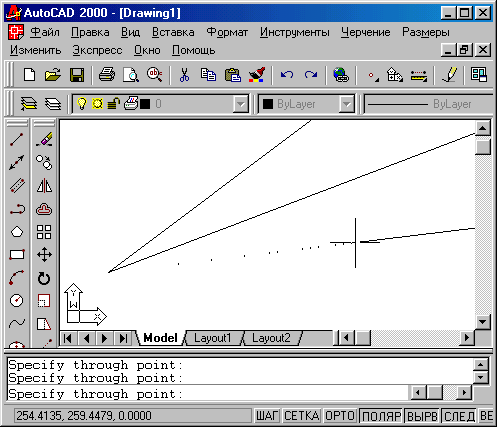The image size is (497, 427).
Task: Select the Move modify tool
Action: (x=44, y=255)
